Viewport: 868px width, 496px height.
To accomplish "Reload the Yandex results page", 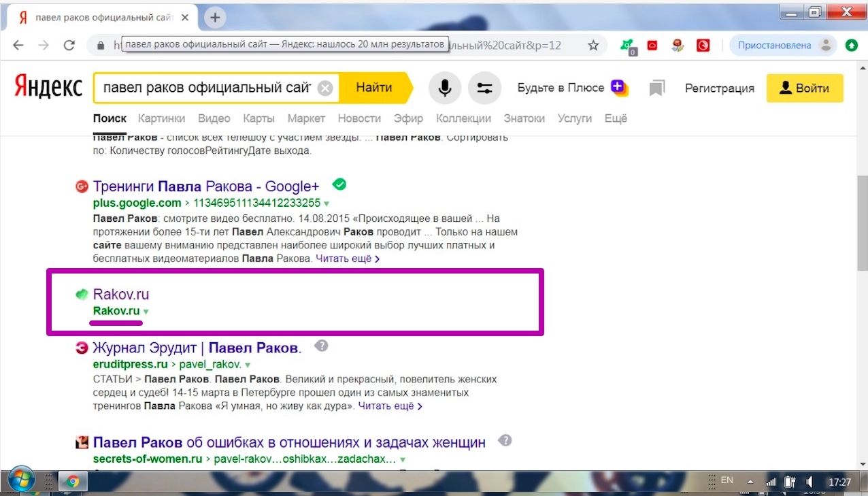I will (x=69, y=46).
